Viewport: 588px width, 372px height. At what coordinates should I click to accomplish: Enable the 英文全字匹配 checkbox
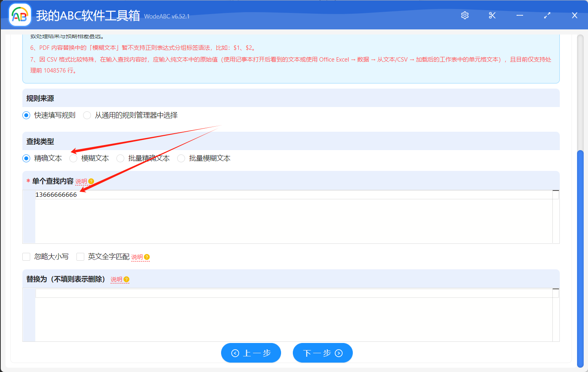coord(80,257)
